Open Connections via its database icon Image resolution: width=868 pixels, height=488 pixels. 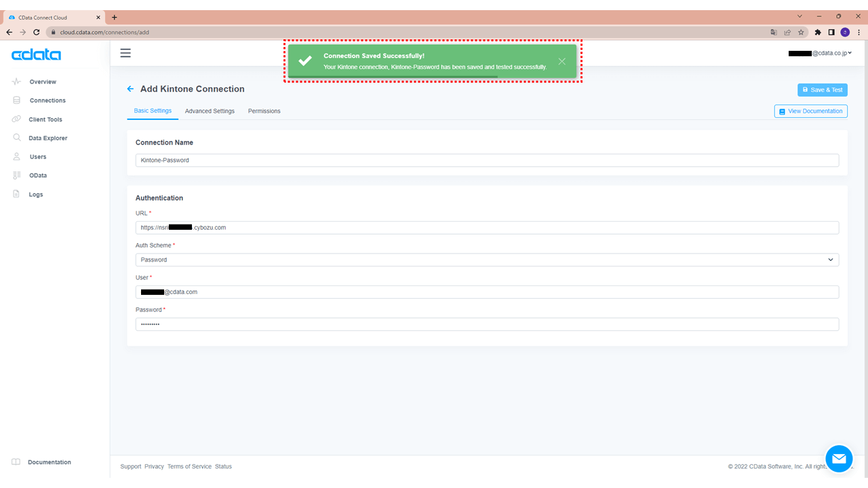click(16, 100)
